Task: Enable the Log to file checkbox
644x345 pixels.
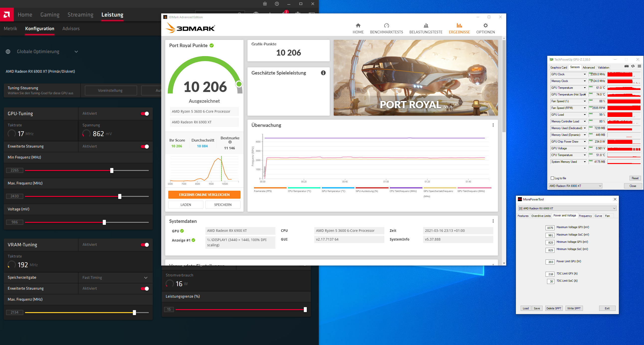Action: point(552,178)
